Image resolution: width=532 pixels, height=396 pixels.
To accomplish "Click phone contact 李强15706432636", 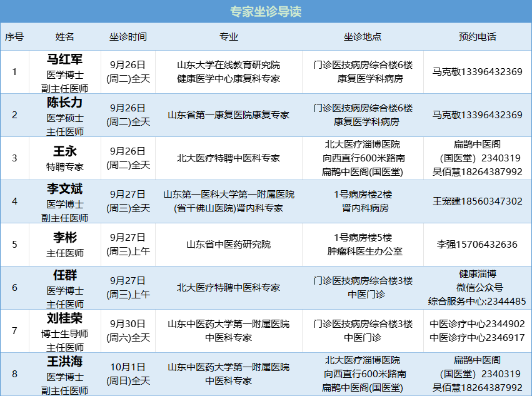I will pos(477,245).
